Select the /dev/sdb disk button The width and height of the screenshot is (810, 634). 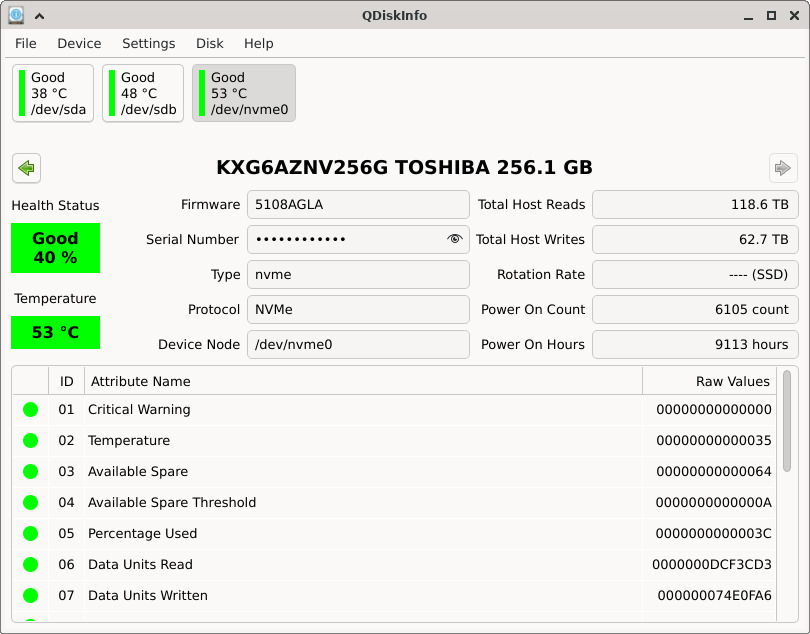[143, 93]
